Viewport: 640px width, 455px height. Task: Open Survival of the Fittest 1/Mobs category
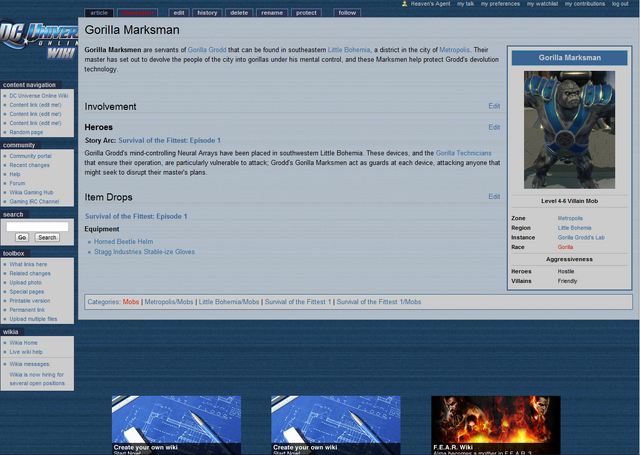click(379, 302)
